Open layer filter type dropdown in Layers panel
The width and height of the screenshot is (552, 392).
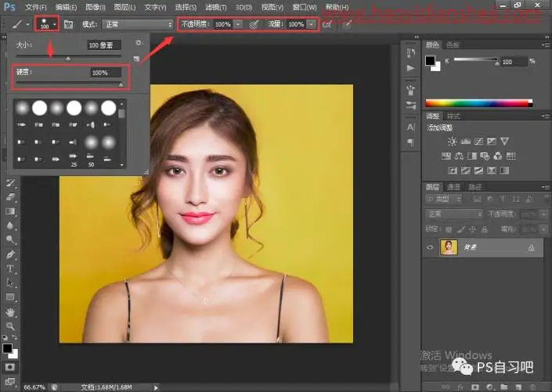[x=444, y=199]
